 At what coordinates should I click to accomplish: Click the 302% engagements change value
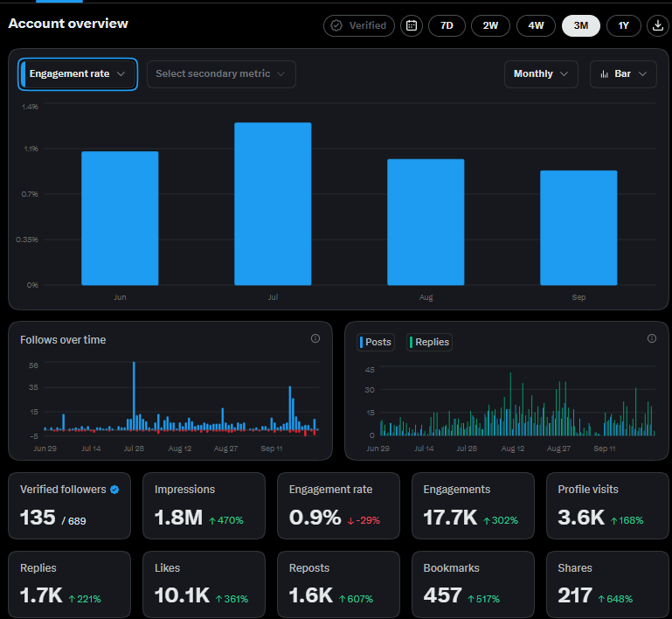tap(501, 520)
